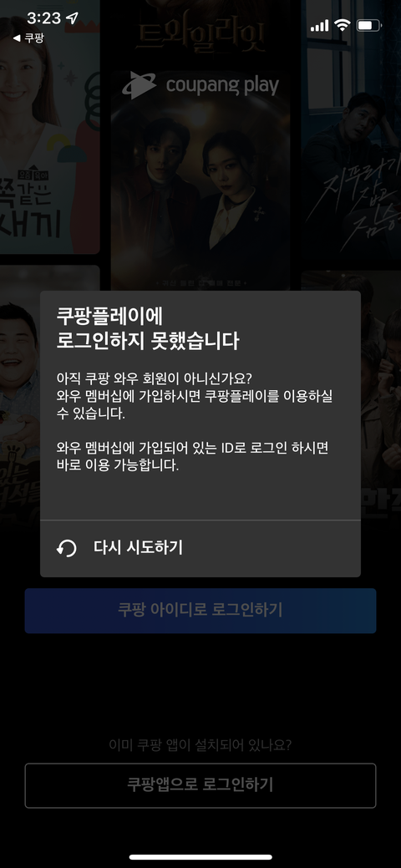
Task: Tap the location arrow status icon
Action: 72,18
